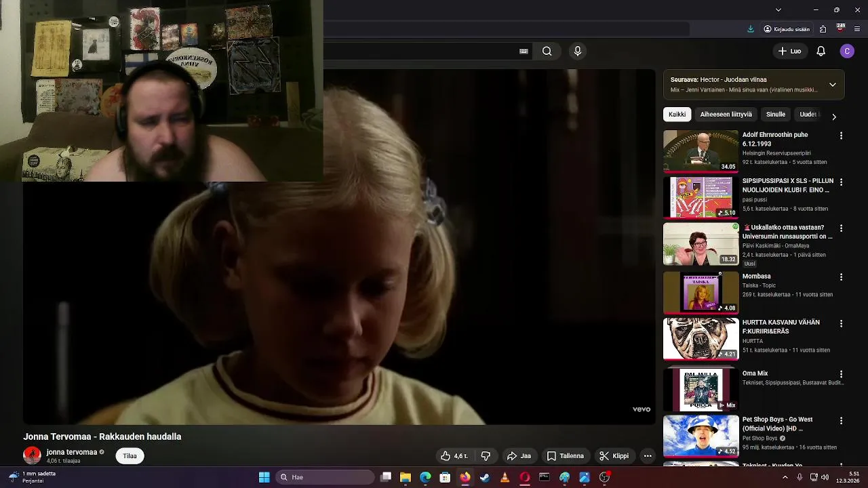Open VLC media player from the taskbar
This screenshot has height=488, width=868.
pos(505,477)
